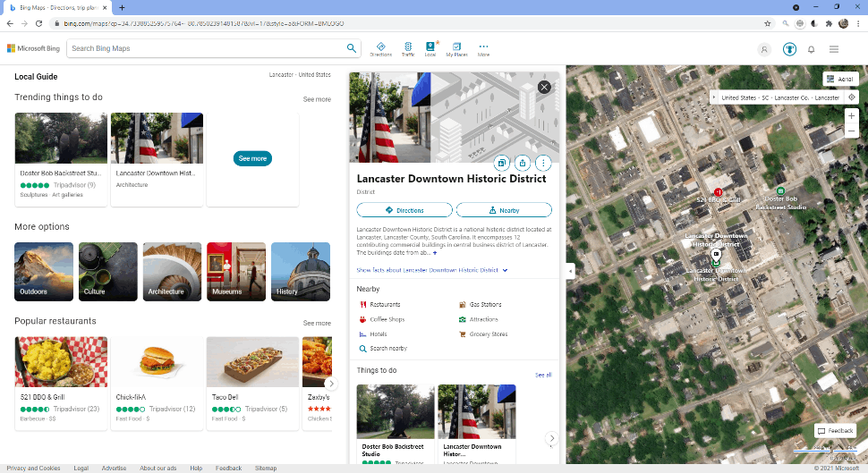Save the place using the save icon
This screenshot has width=868, height=473.
point(501,163)
